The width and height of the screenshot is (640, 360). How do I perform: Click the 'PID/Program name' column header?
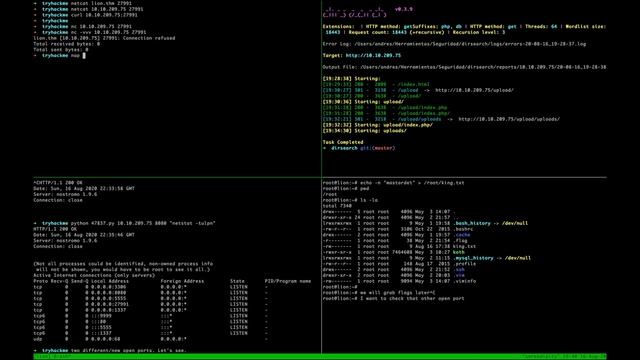[288, 281]
